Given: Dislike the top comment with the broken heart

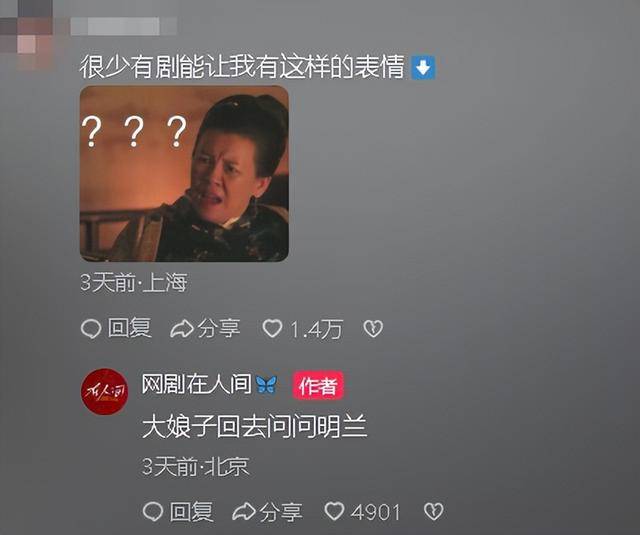Looking at the screenshot, I should (x=373, y=329).
